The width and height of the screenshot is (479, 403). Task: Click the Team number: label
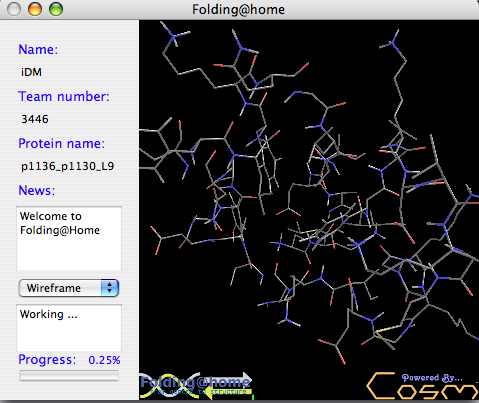(x=64, y=96)
